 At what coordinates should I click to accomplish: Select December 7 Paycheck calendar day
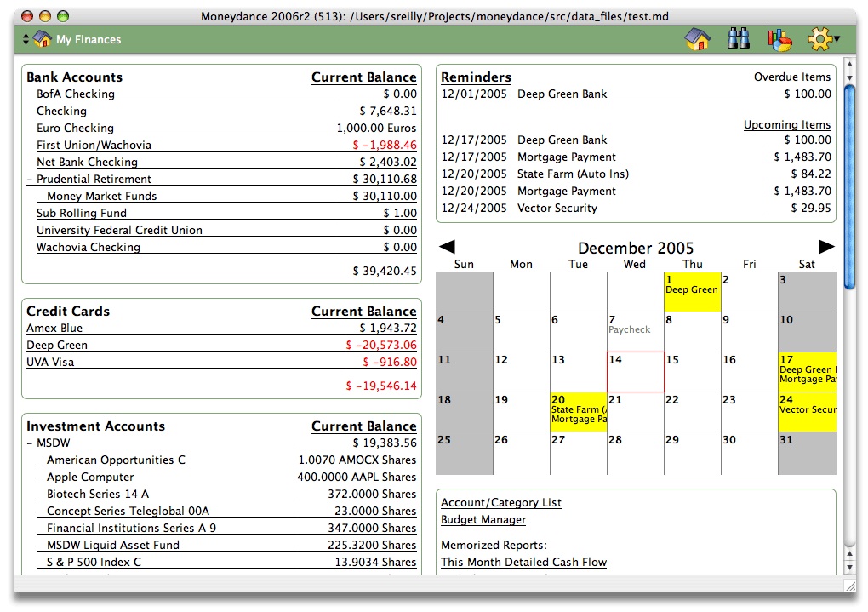(636, 332)
